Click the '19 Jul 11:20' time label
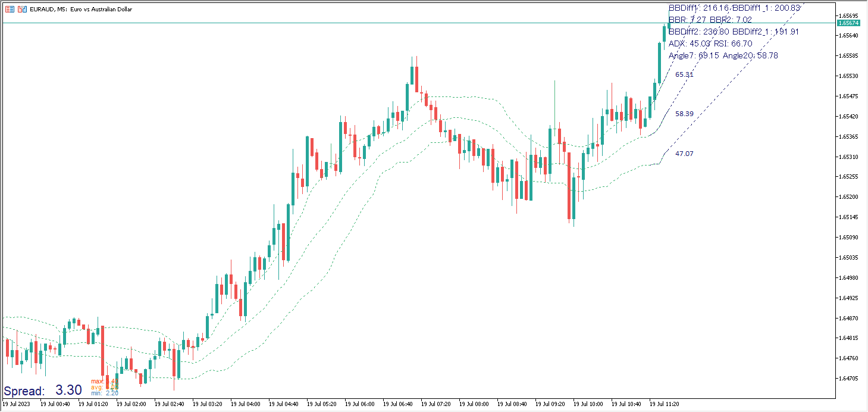The image size is (868, 412). (x=664, y=404)
